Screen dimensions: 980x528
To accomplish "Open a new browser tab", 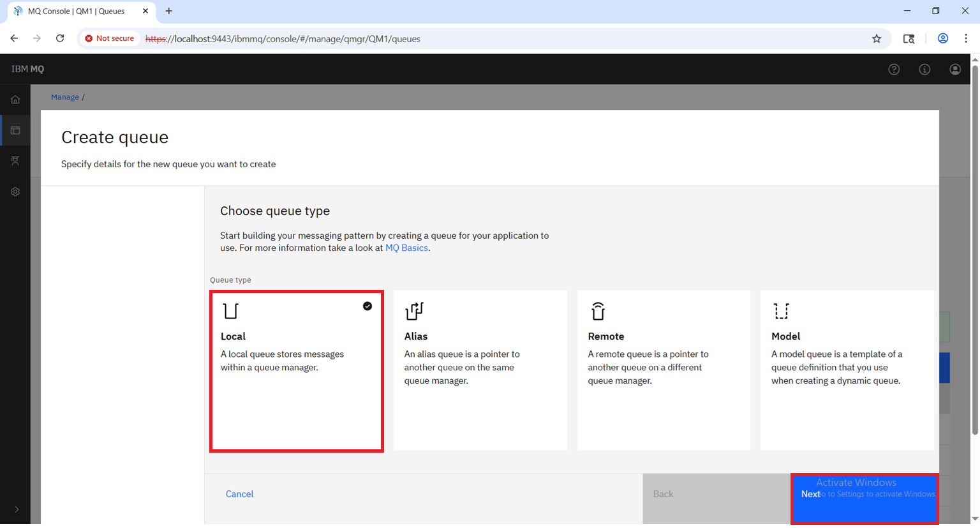I will point(169,11).
